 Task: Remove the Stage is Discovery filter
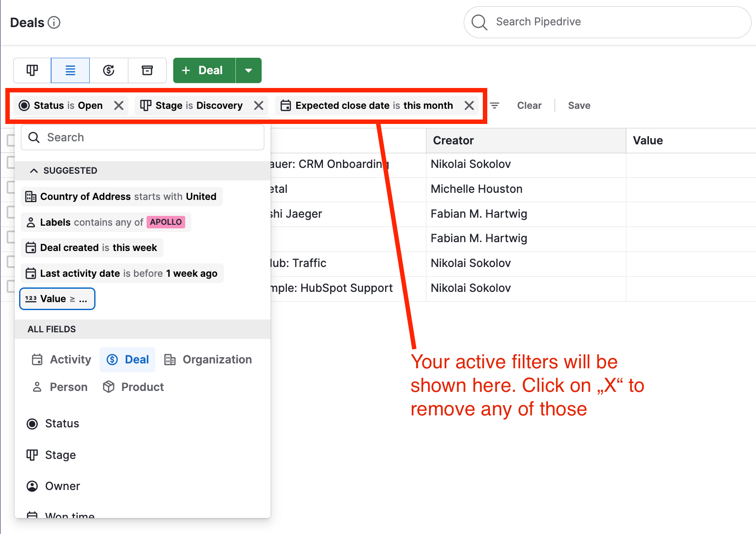(x=259, y=106)
